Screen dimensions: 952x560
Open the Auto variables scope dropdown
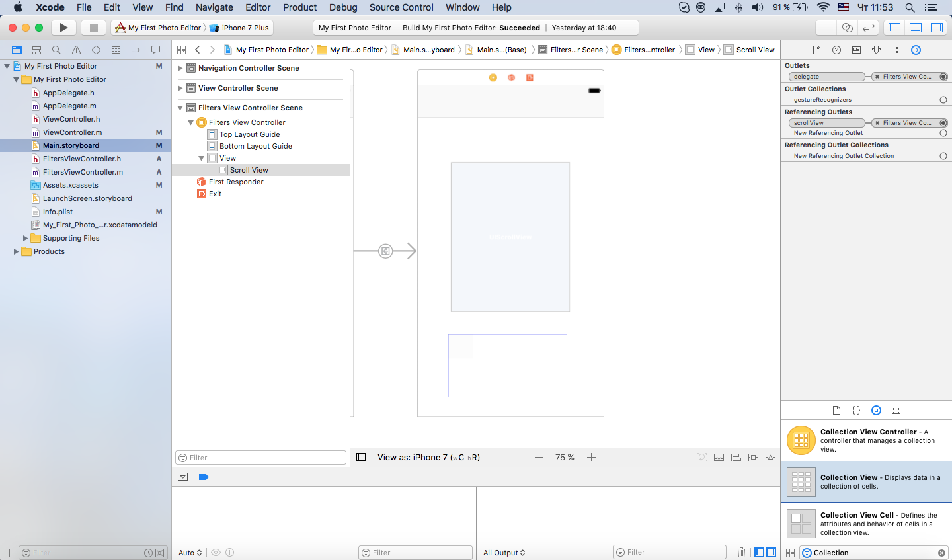[190, 553]
